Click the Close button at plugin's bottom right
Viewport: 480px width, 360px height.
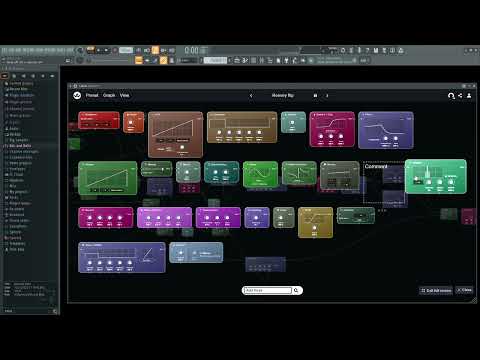[464, 290]
